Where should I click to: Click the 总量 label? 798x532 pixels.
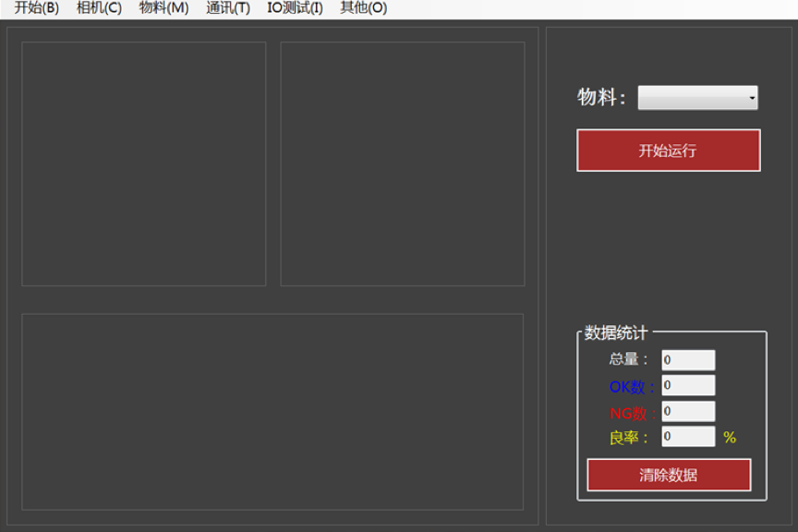(629, 359)
